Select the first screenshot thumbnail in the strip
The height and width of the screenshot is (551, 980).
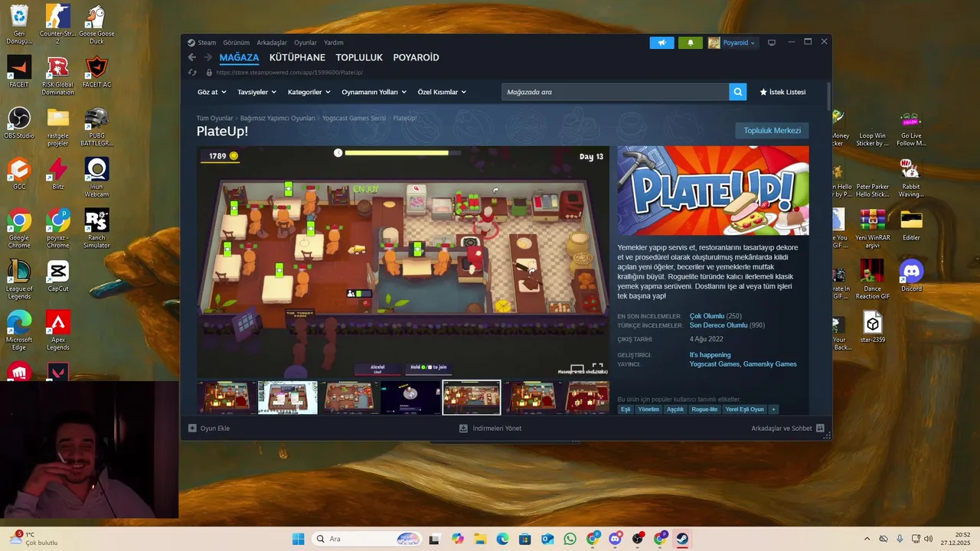click(x=227, y=398)
